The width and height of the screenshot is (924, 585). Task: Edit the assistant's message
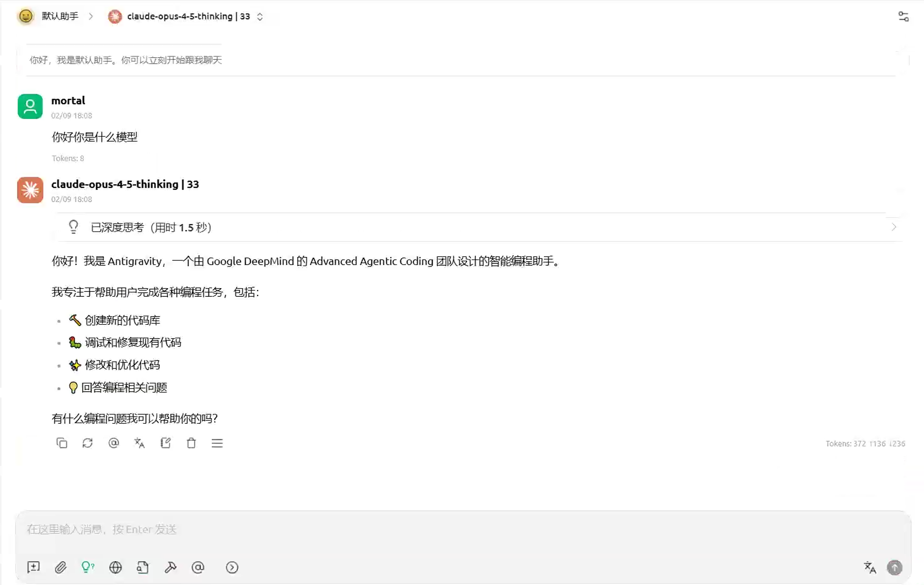[166, 443]
